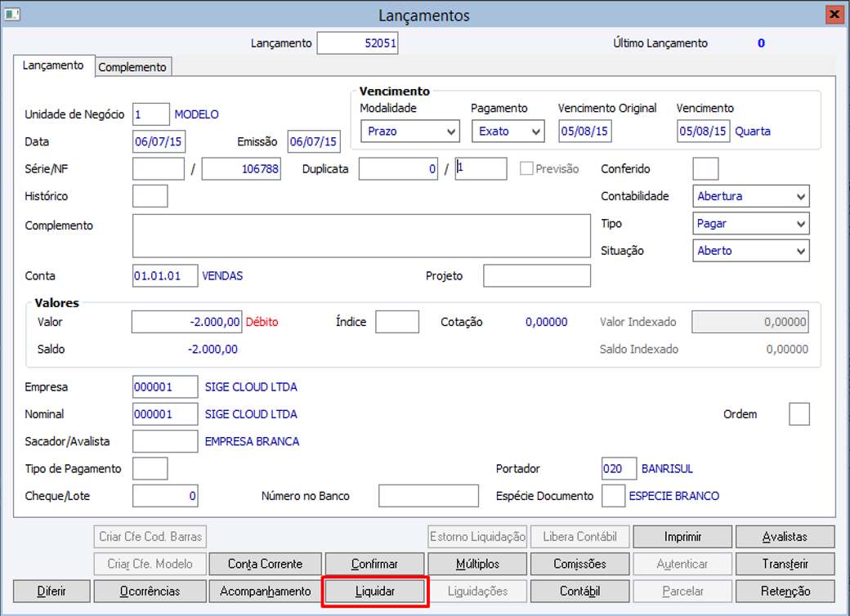850x616 pixels.
Task: Expand the Tipo dropdown showing Pagar
Action: pyautogui.click(x=751, y=223)
